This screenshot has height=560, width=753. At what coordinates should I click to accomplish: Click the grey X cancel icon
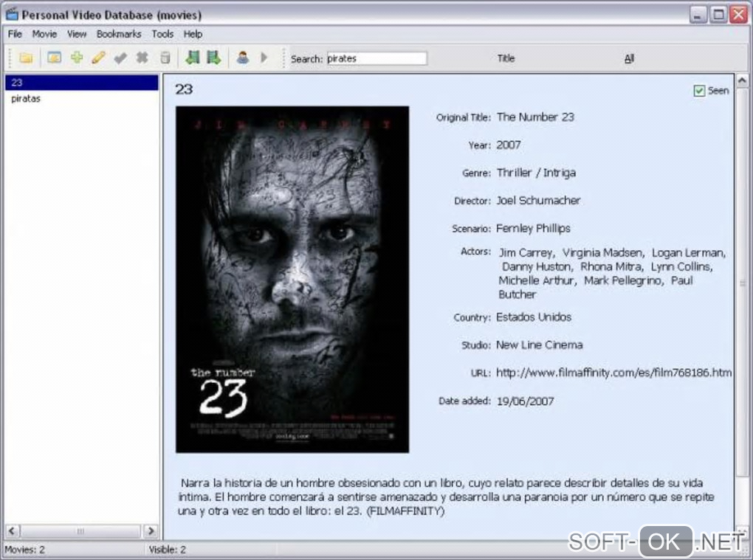coord(142,58)
